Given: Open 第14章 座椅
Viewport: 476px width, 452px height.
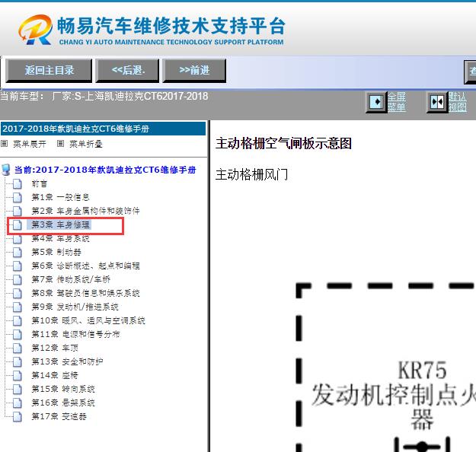Looking at the screenshot, I should click(55, 375).
